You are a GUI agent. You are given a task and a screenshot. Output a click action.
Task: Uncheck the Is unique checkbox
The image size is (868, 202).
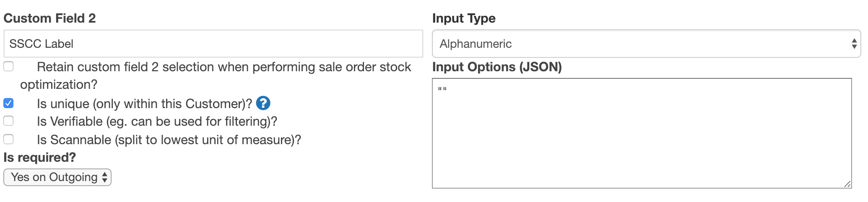[8, 103]
